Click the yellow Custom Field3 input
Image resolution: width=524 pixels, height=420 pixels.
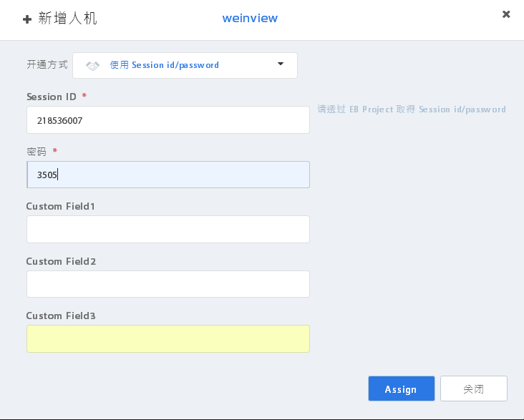pyautogui.click(x=168, y=338)
